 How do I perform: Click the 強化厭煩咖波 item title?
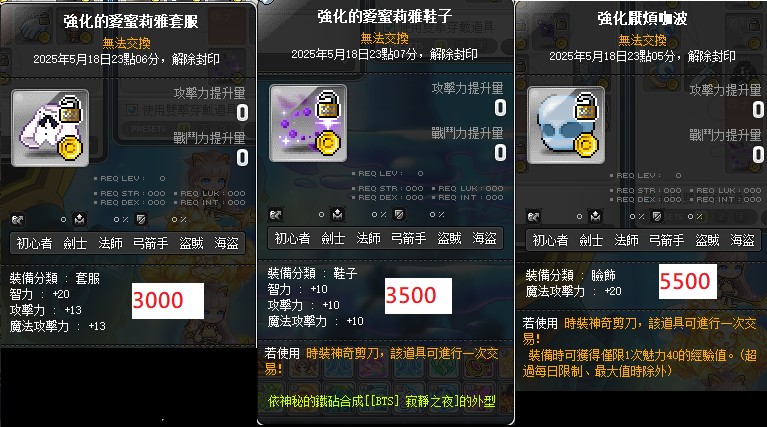(x=642, y=19)
